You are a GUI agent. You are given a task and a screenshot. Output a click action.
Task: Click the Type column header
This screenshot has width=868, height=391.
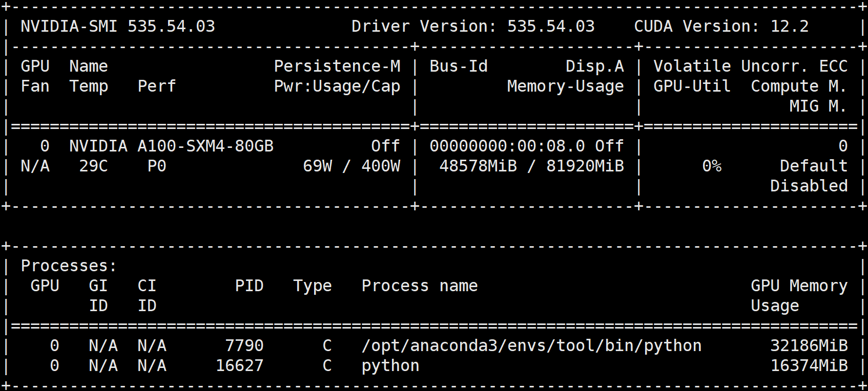tap(313, 286)
